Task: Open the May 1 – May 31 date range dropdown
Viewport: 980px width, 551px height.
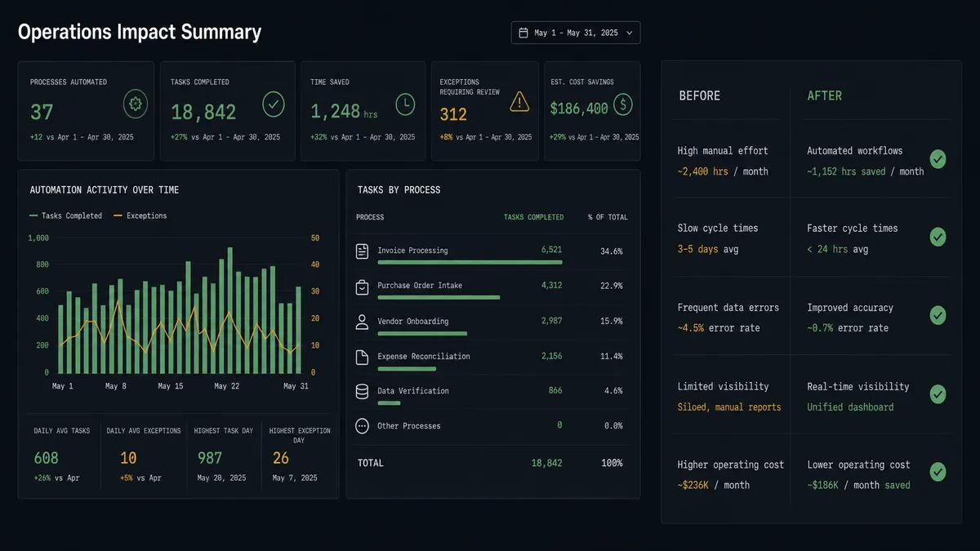Action: click(576, 33)
